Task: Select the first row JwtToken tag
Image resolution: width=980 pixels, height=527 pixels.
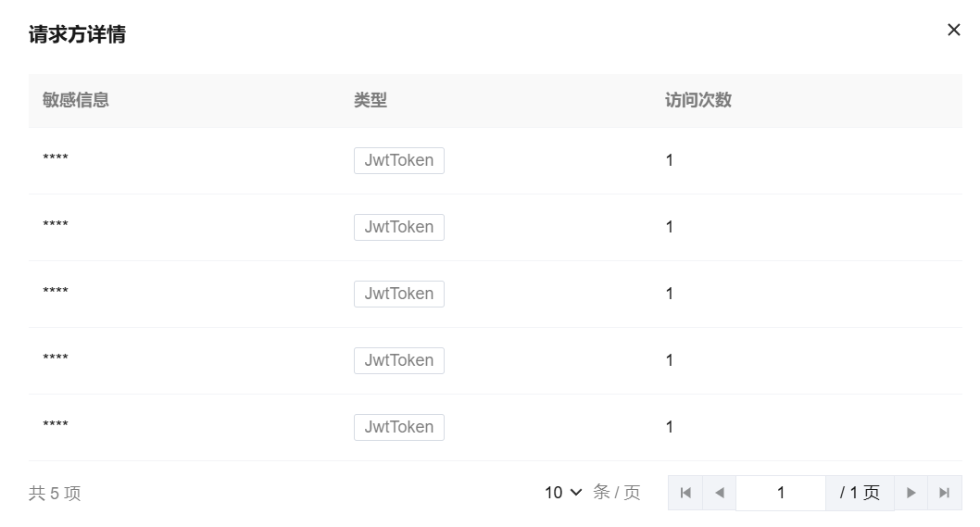Action: tap(398, 160)
